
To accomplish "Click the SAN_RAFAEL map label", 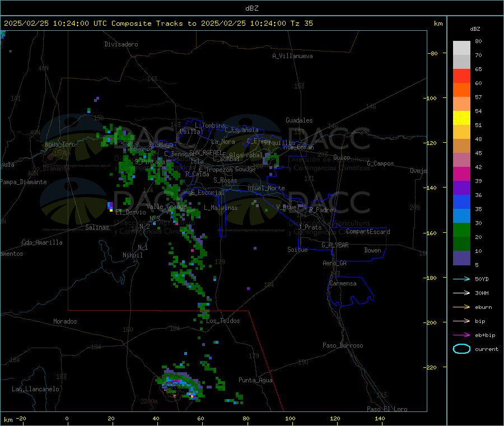I will pyautogui.click(x=206, y=152).
